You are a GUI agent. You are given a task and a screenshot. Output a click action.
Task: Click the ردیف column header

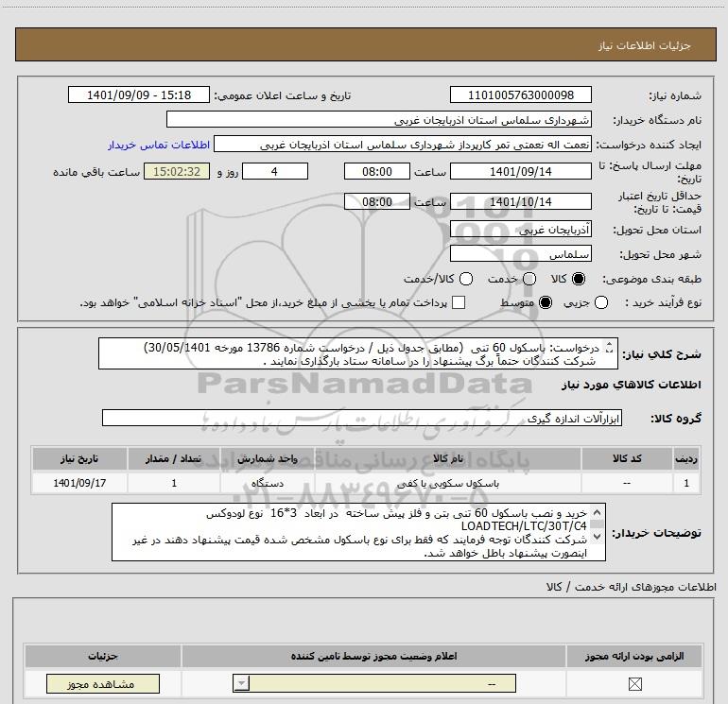point(686,458)
